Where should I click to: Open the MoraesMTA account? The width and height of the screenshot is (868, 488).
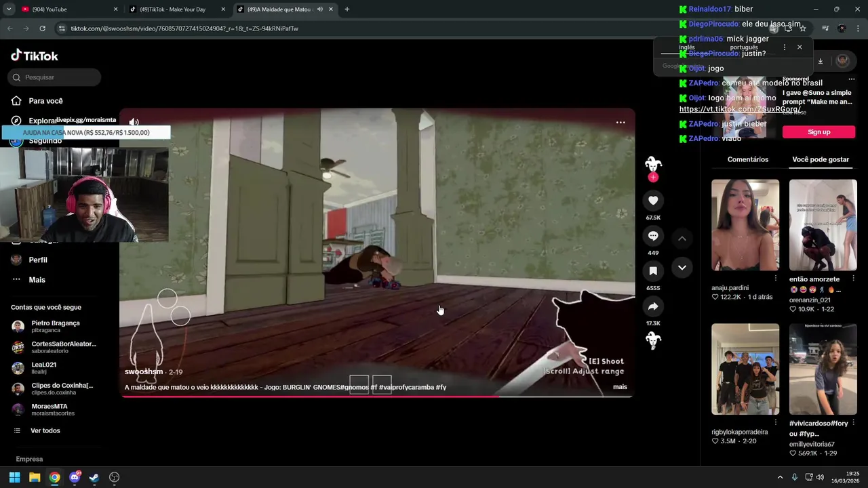53,409
